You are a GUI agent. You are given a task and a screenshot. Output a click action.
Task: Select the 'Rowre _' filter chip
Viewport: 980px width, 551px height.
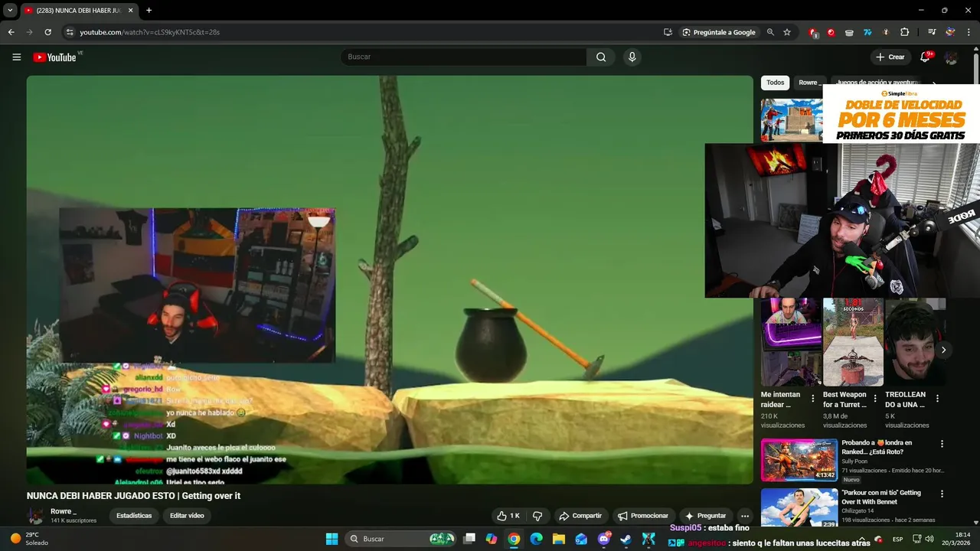[808, 83]
